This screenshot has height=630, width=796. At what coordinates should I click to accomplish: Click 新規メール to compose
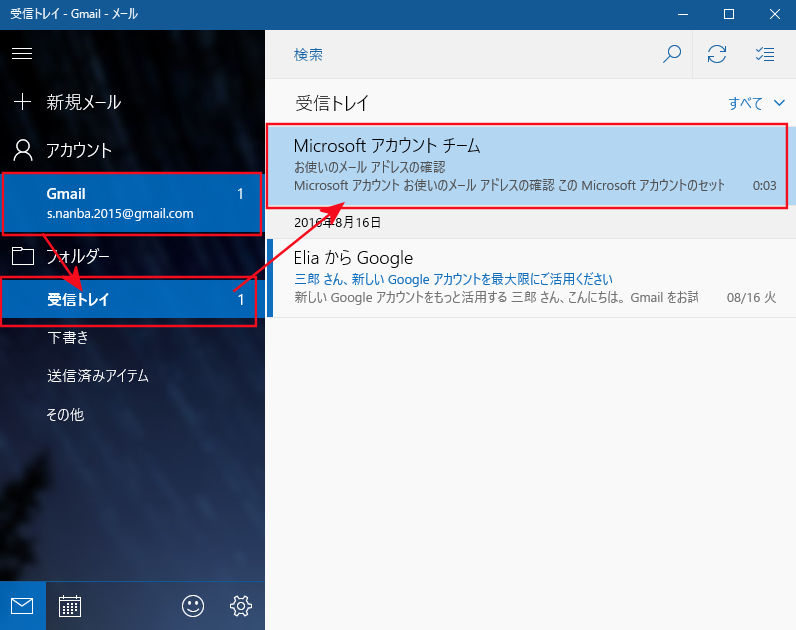84,102
